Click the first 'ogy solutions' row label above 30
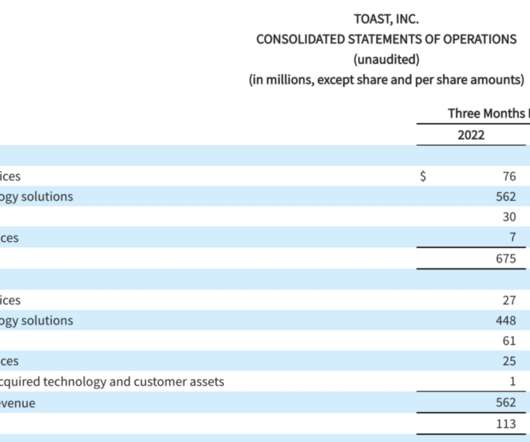Viewport: 530px width, 442px height. tap(37, 197)
